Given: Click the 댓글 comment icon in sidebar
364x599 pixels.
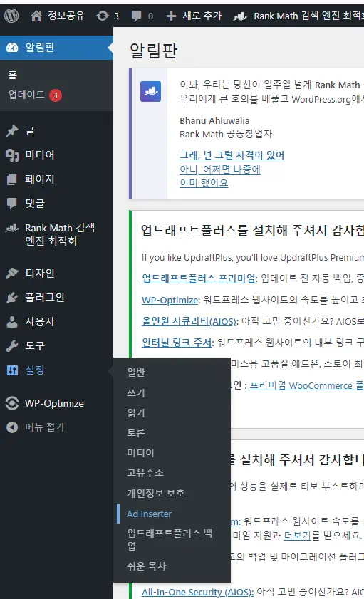Looking at the screenshot, I should tap(12, 203).
